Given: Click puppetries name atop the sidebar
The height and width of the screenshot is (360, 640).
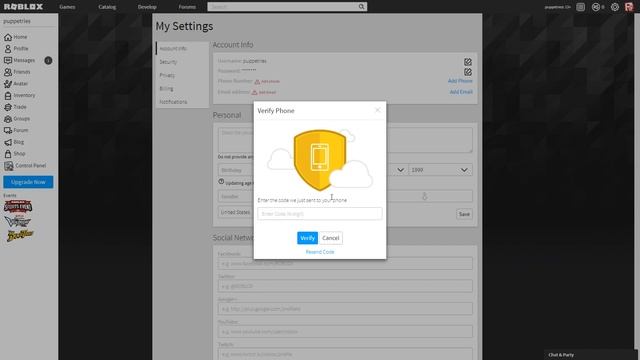Looking at the screenshot, I should click(17, 21).
